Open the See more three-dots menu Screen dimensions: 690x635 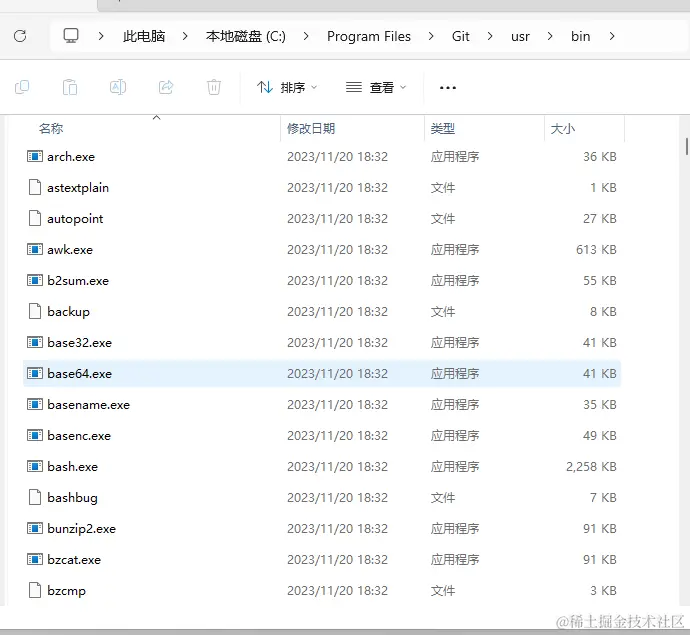[x=448, y=88]
